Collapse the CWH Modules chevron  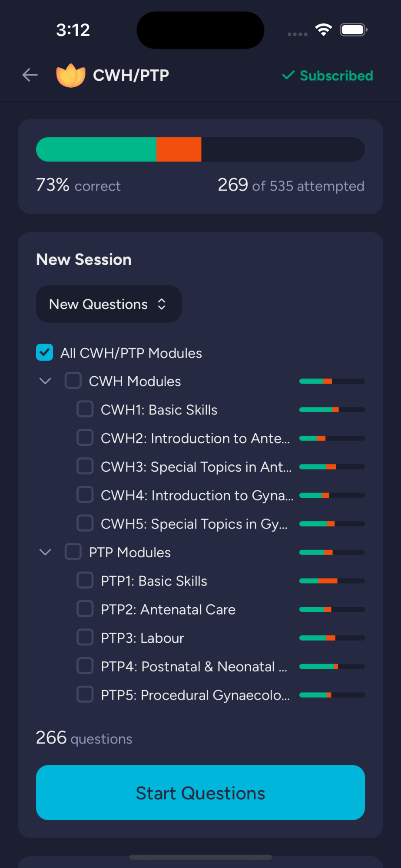(x=45, y=381)
